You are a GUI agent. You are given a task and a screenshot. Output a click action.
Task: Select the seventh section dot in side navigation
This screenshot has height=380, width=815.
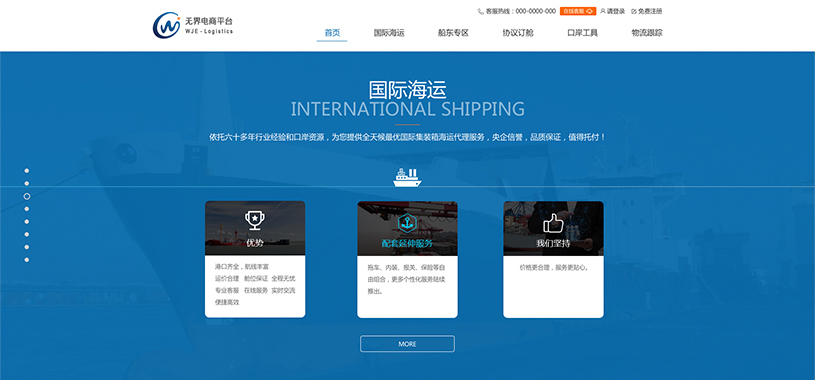click(x=27, y=247)
